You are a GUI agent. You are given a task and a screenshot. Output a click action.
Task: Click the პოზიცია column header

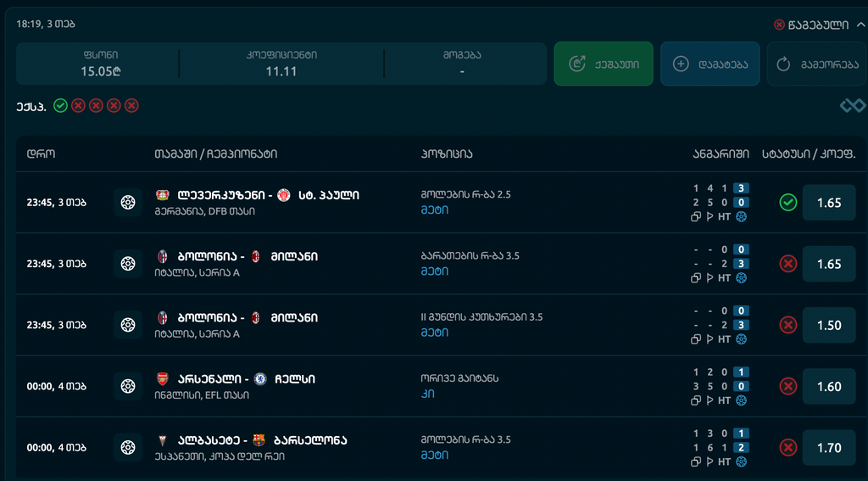click(x=447, y=154)
